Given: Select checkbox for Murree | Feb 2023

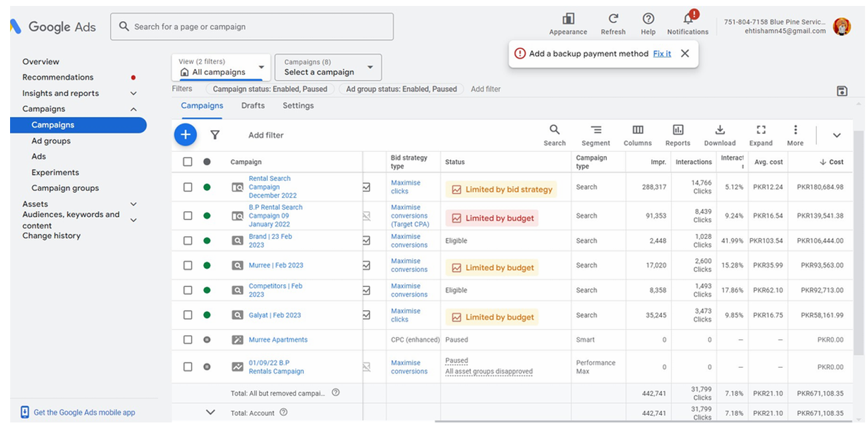Looking at the screenshot, I should tap(188, 265).
